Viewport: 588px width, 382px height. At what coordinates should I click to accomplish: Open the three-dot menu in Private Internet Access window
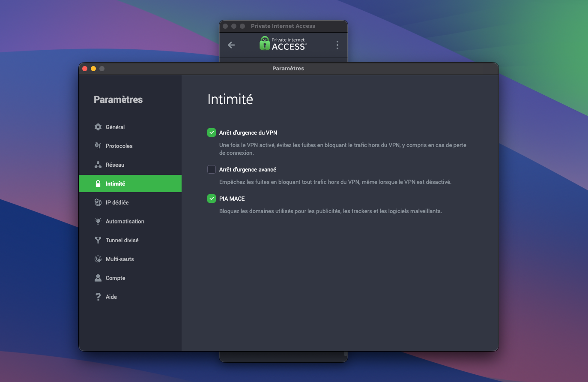tap(337, 45)
